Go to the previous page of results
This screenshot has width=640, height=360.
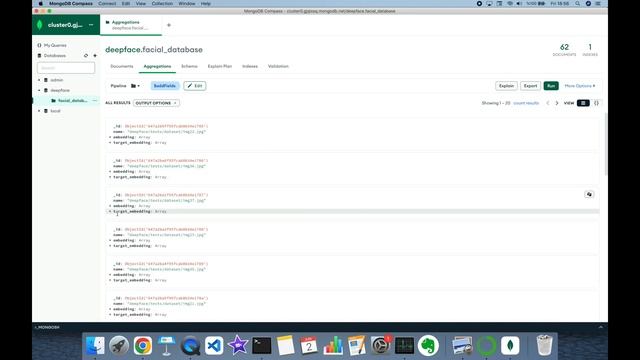click(548, 103)
